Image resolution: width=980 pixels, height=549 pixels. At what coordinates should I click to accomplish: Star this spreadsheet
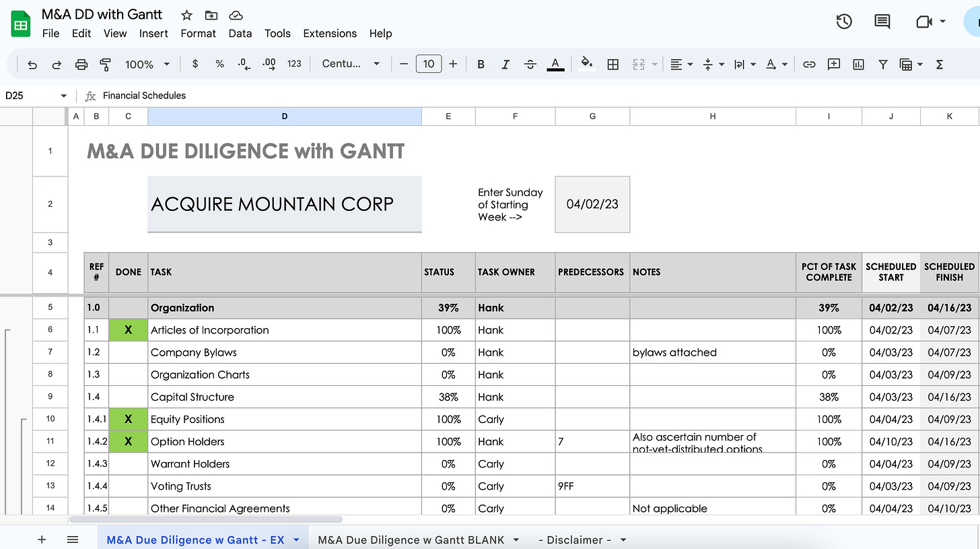click(186, 15)
